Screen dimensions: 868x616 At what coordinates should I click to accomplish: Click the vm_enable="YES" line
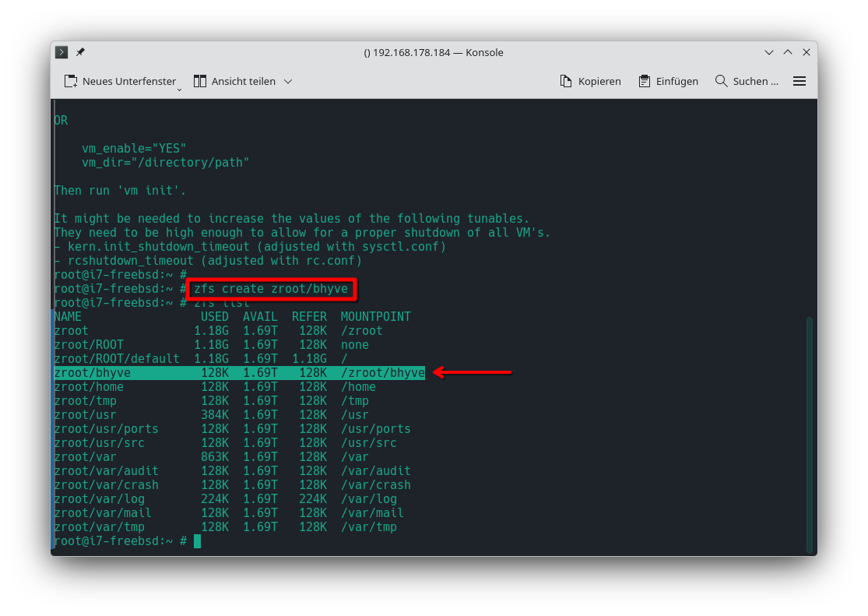(x=134, y=149)
